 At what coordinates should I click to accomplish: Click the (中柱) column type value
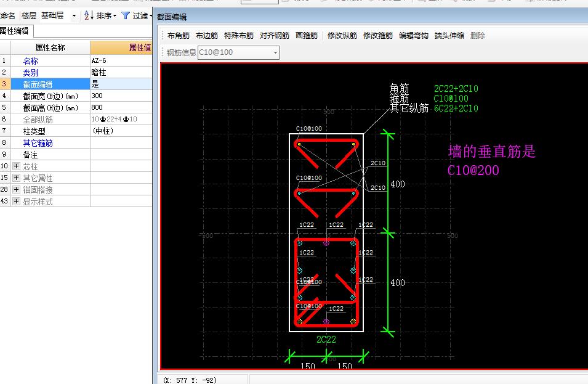(x=121, y=131)
